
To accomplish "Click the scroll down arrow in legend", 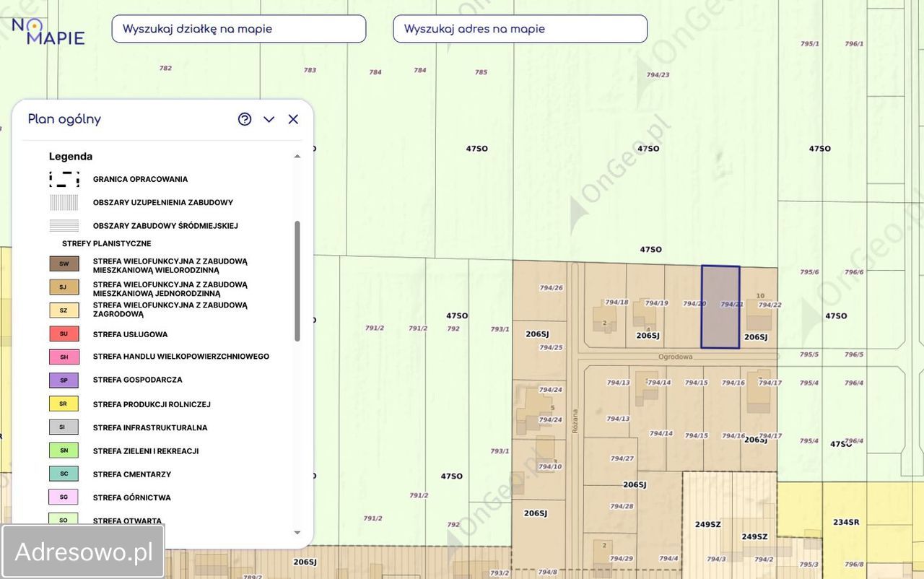I will [297, 533].
